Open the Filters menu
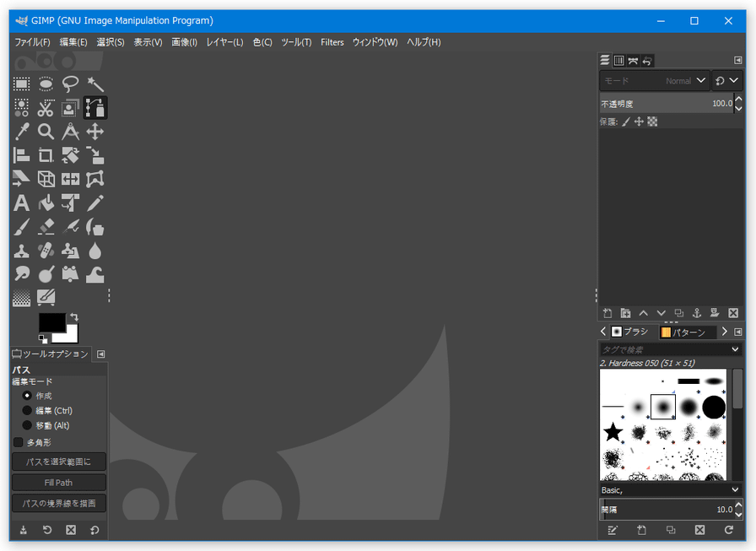756x551 pixels. click(x=332, y=42)
